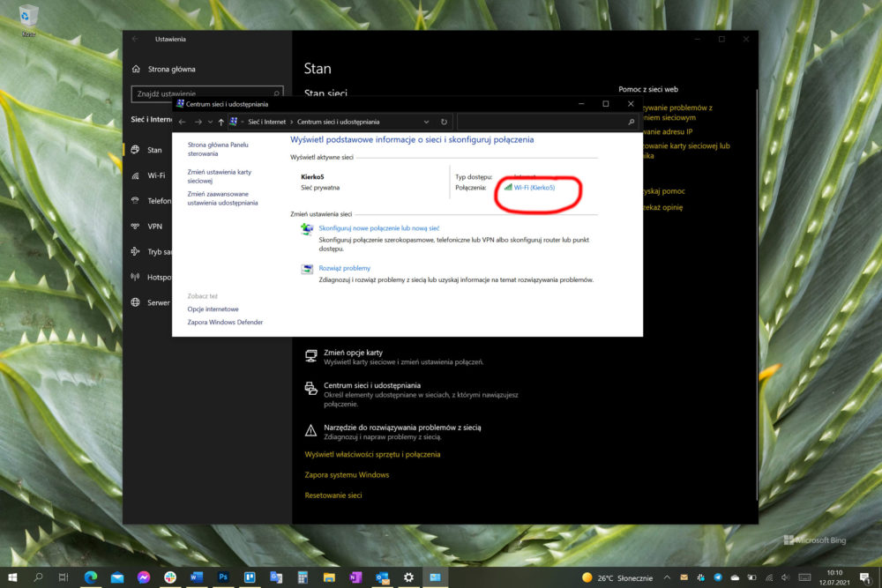Open Messenger from the taskbar
The image size is (882, 588).
click(144, 577)
